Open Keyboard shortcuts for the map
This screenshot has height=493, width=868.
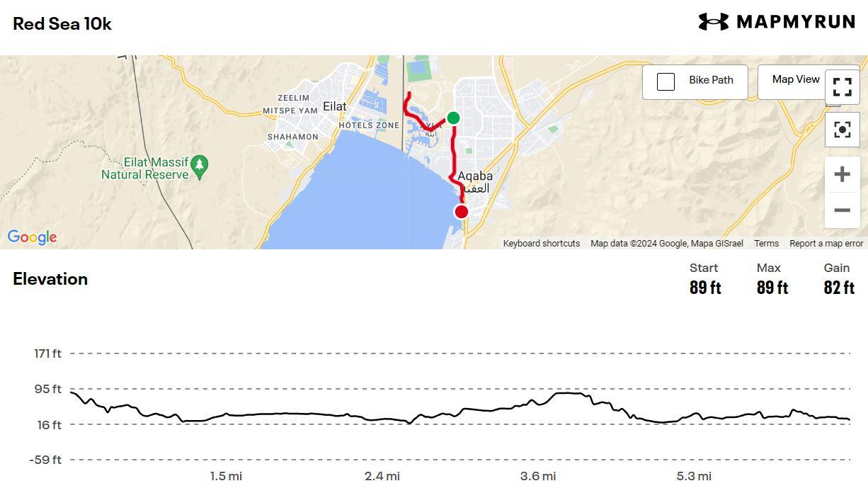541,244
